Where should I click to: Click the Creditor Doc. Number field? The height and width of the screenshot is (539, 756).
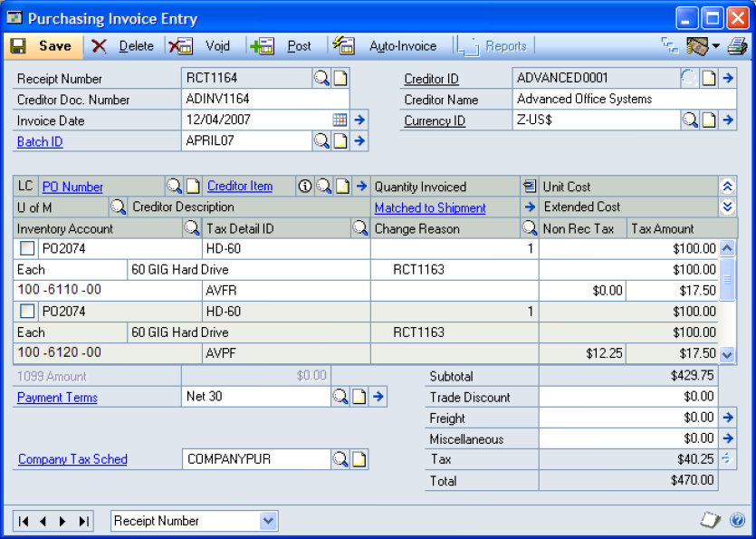(265, 100)
